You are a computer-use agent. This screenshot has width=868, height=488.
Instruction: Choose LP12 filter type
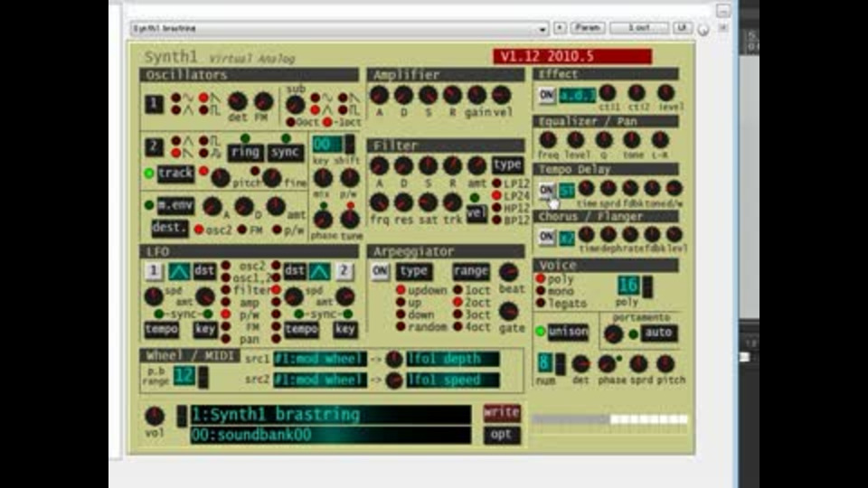click(496, 183)
